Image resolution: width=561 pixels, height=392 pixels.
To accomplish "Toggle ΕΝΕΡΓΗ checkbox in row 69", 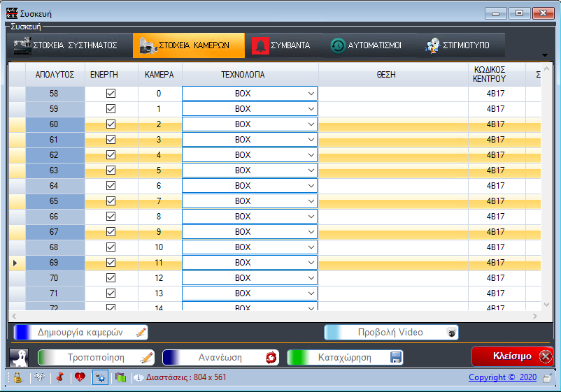I will click(x=111, y=263).
